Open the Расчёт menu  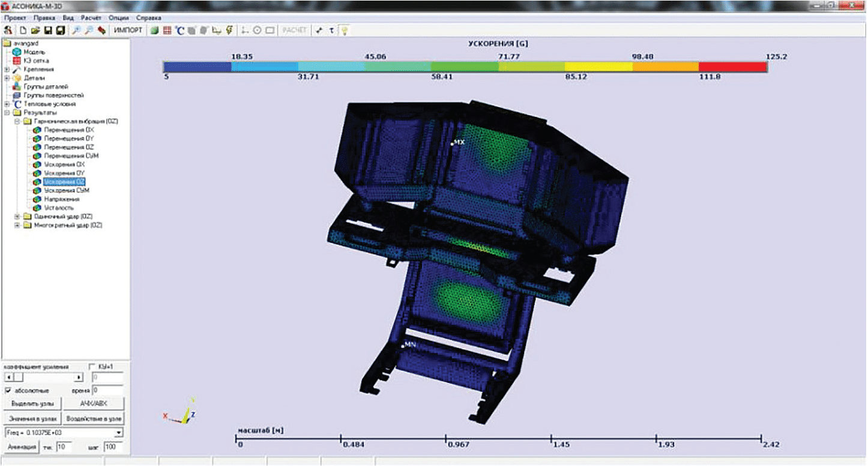point(91,18)
